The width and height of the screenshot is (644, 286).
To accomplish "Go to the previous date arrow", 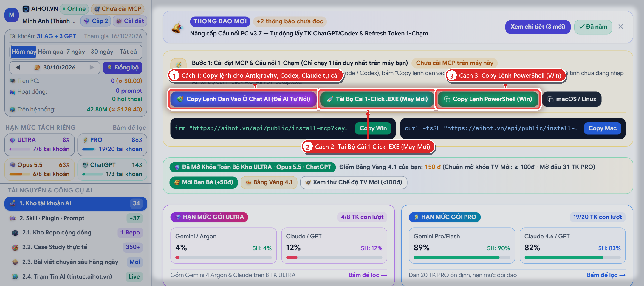I will 18,67.
